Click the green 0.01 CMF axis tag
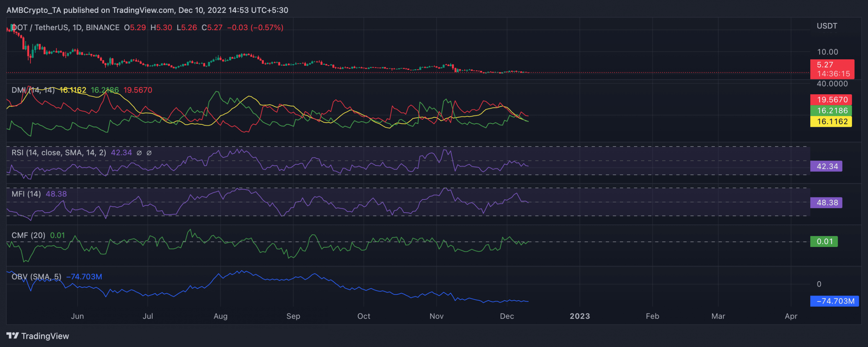This screenshot has width=868, height=347. coord(824,242)
